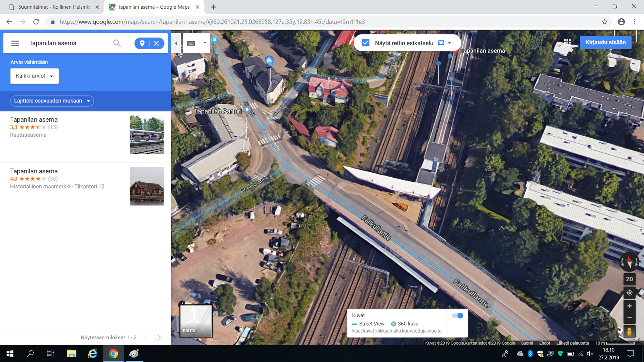Open the travel mode car dropdown
This screenshot has width=644, height=362.
[x=445, y=43]
